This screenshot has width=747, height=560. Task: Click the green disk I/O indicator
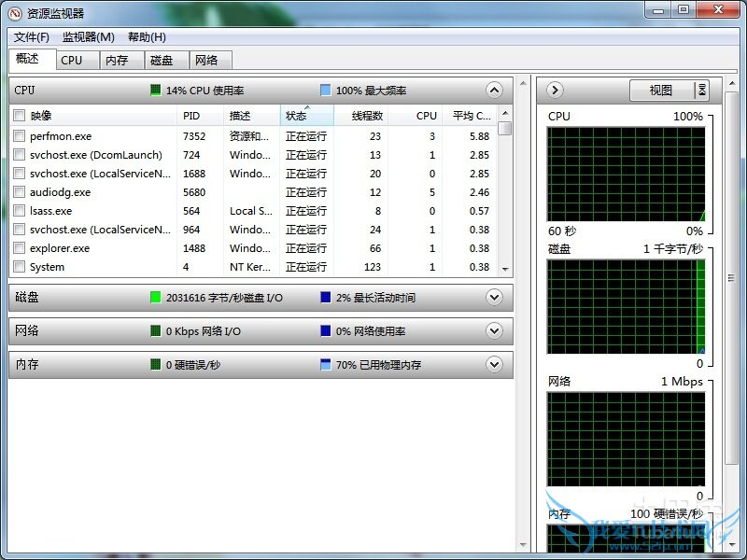click(156, 298)
